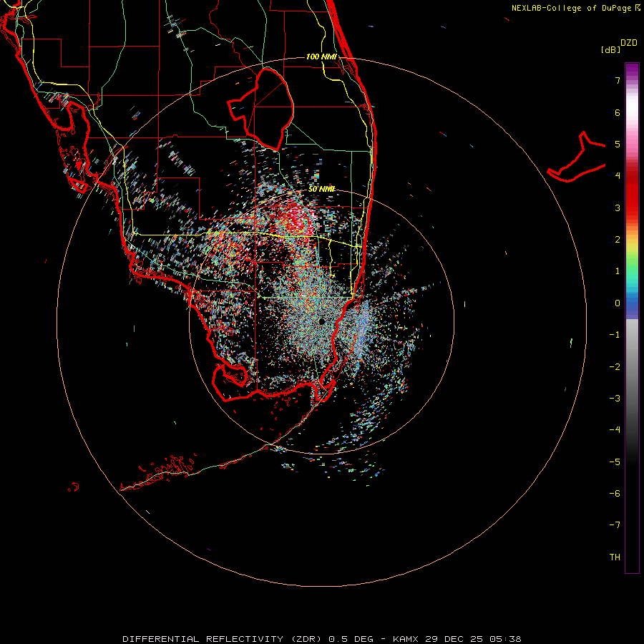Click the black radar site dot at the ring center
Screen dimensions: 644x644
[321, 321]
